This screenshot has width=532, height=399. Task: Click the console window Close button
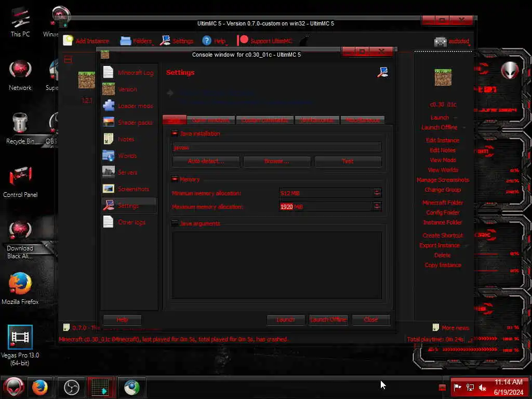coord(371,320)
